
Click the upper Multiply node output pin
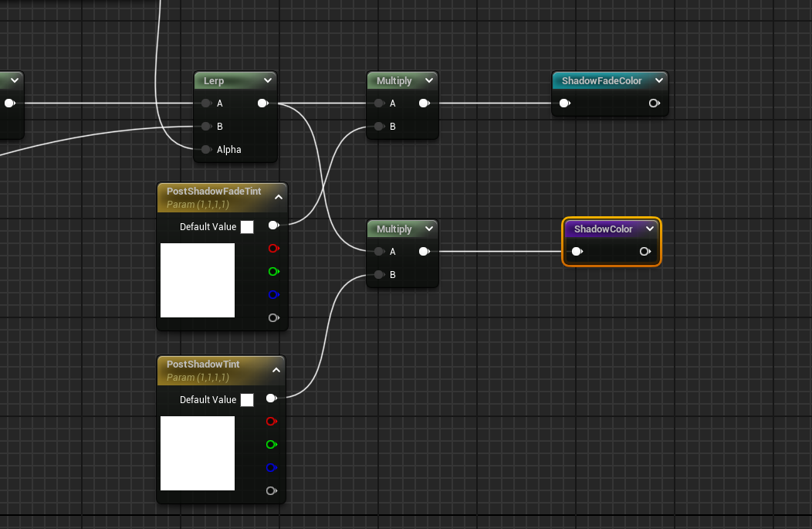tap(424, 103)
